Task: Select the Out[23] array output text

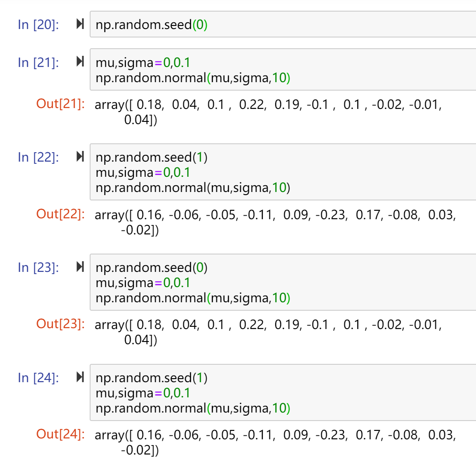Action: [x=268, y=332]
